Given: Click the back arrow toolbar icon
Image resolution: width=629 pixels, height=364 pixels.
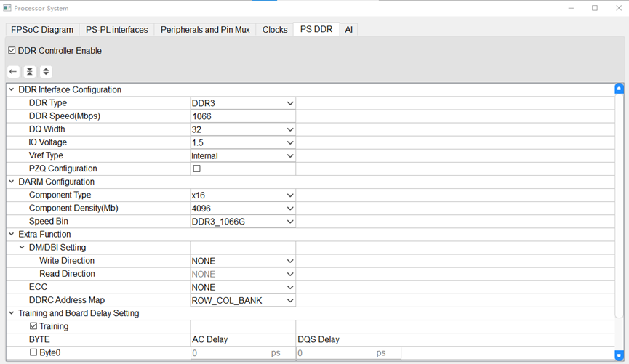Looking at the screenshot, I should (13, 72).
